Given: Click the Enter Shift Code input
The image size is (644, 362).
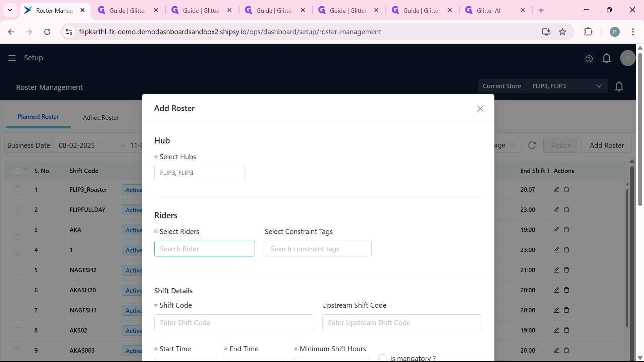Looking at the screenshot, I should pyautogui.click(x=234, y=322).
